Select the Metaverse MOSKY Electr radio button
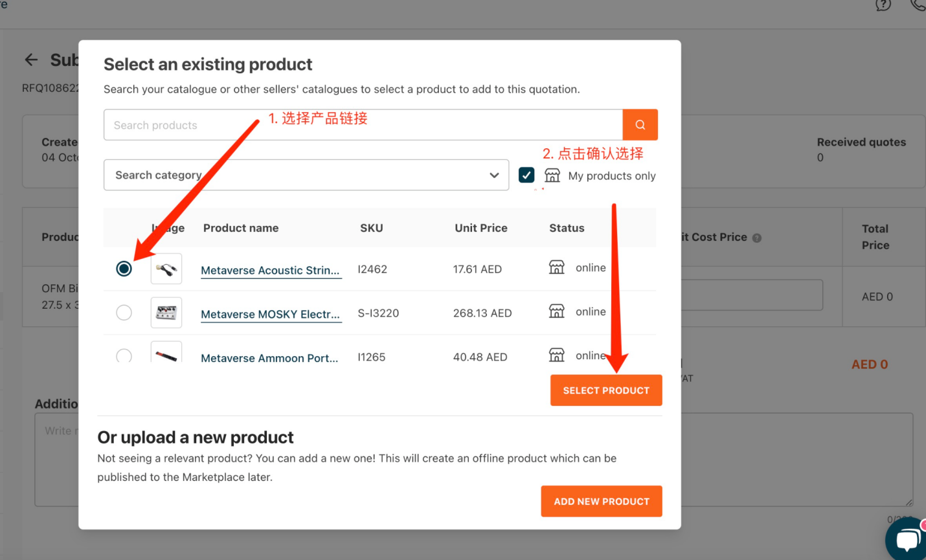Image resolution: width=926 pixels, height=560 pixels. [x=124, y=313]
